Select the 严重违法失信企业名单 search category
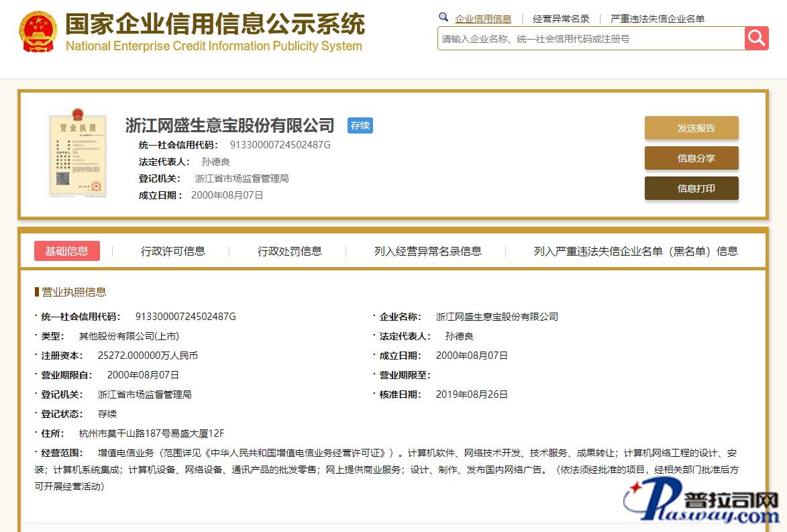The height and width of the screenshot is (532, 787). click(x=658, y=19)
